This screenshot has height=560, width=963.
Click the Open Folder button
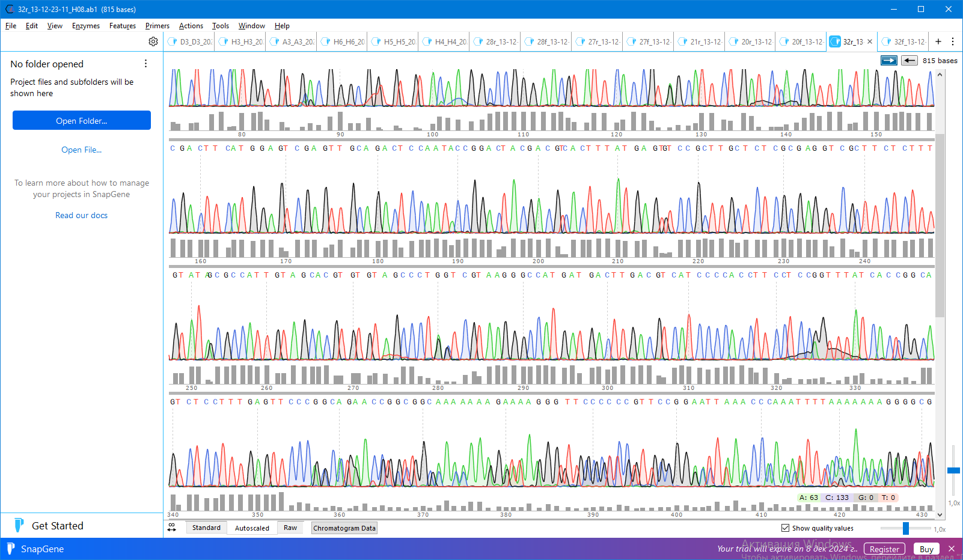[x=82, y=121]
